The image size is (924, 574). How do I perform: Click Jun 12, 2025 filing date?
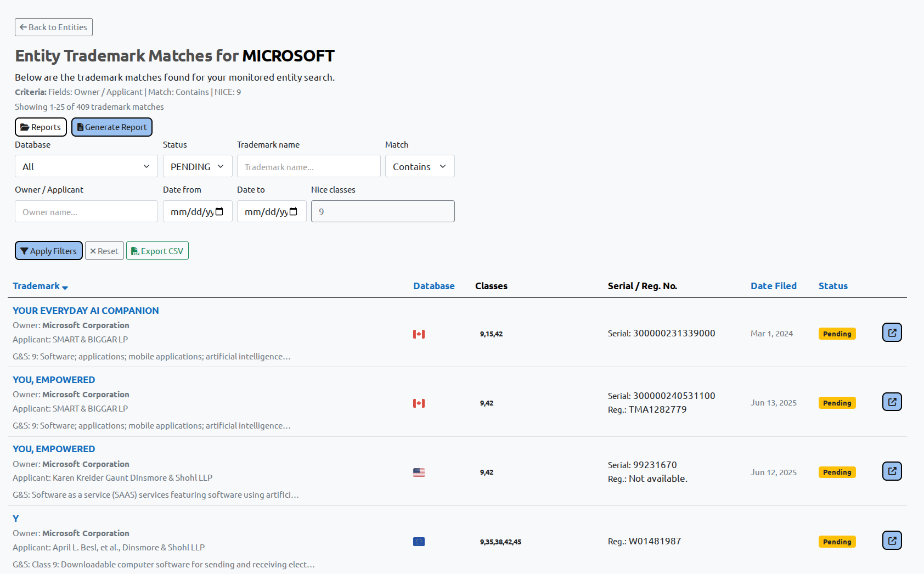pyautogui.click(x=774, y=472)
